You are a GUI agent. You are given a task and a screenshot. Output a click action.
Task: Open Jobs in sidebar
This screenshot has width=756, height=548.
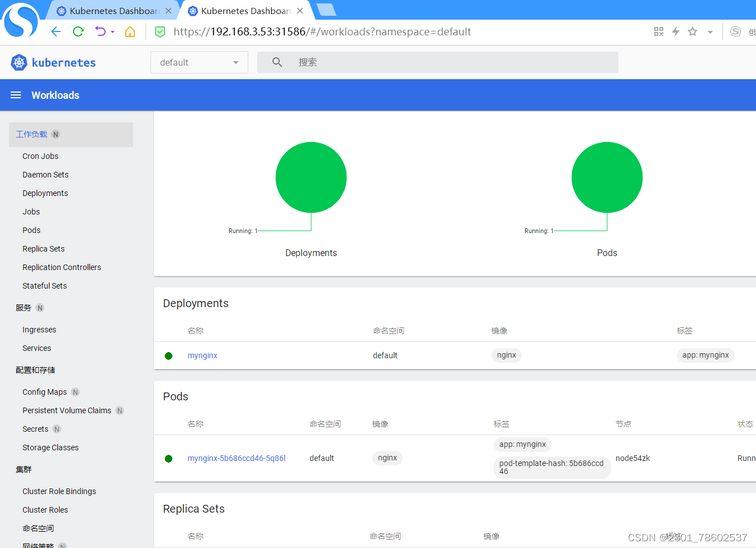click(31, 212)
